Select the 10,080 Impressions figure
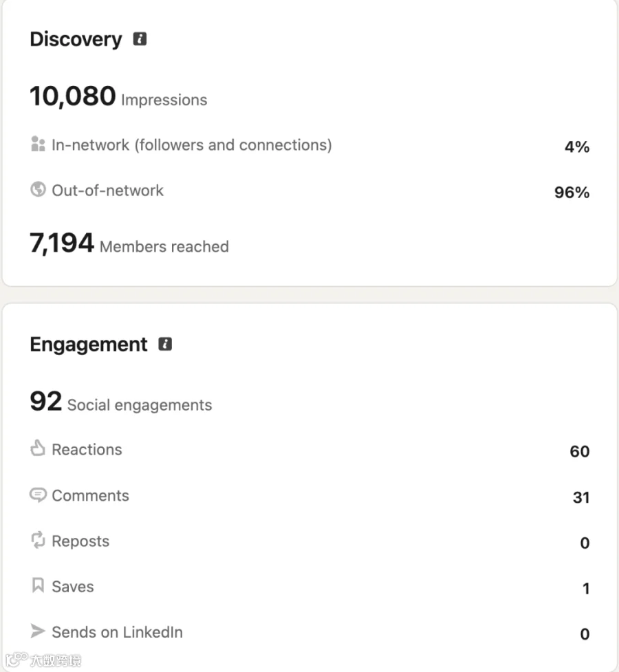 (118, 96)
